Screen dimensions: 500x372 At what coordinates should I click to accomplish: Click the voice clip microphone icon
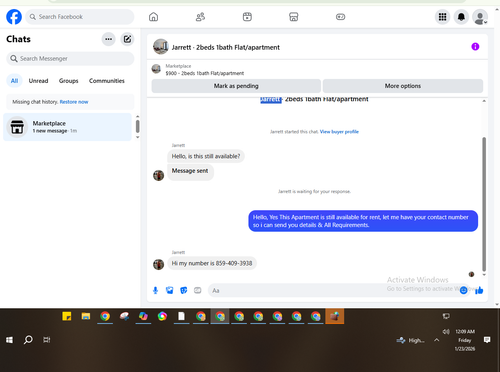(x=155, y=290)
